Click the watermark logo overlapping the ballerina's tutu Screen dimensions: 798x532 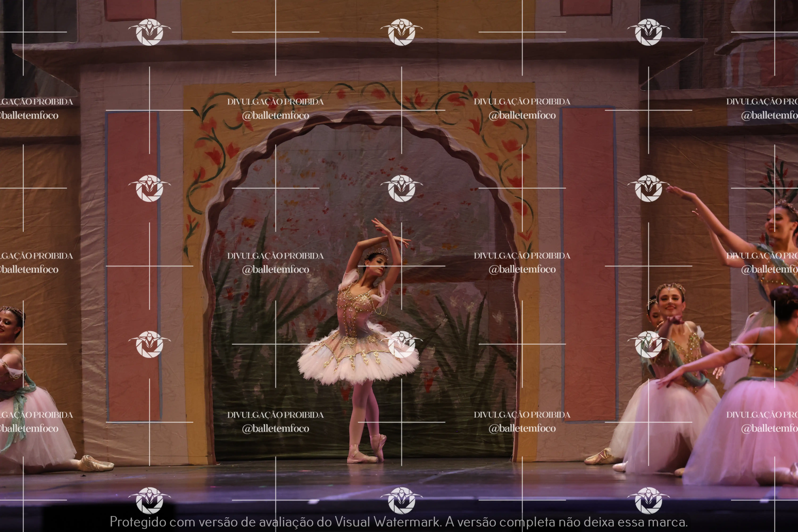tap(401, 344)
